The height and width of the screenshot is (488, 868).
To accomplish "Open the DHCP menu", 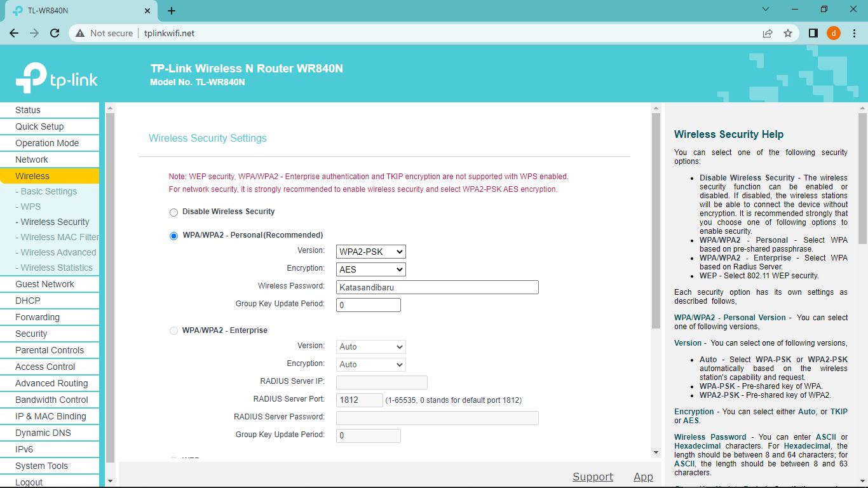I will [x=50, y=301].
